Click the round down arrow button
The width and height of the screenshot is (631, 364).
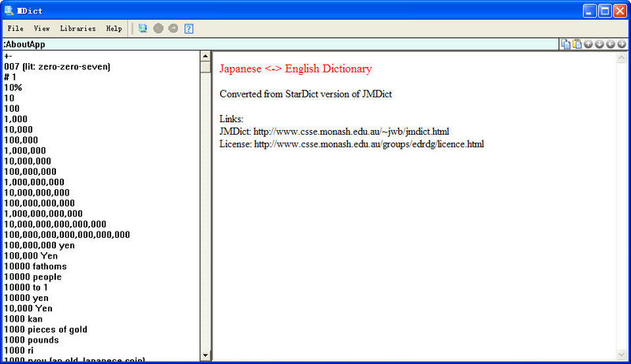(x=599, y=44)
